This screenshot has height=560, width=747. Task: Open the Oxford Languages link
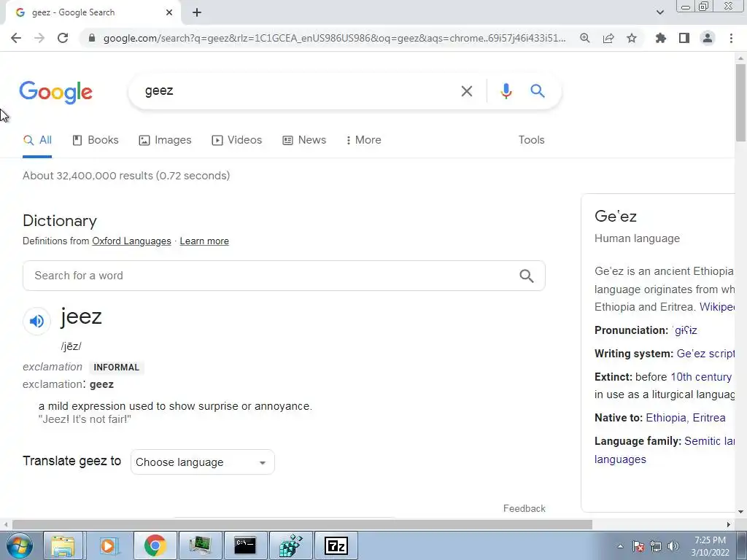[x=131, y=241]
